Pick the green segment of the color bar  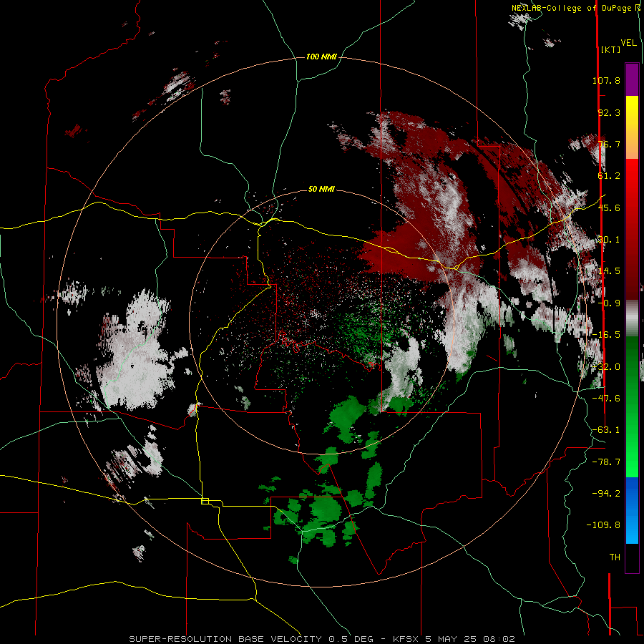pos(632,406)
